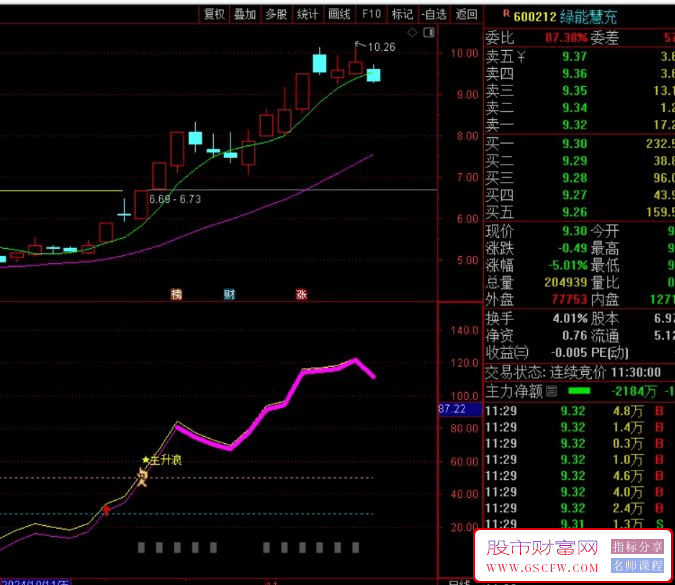Select the 卖五 ask price 9.37
Screen dimensions: 675x585
tap(575, 56)
